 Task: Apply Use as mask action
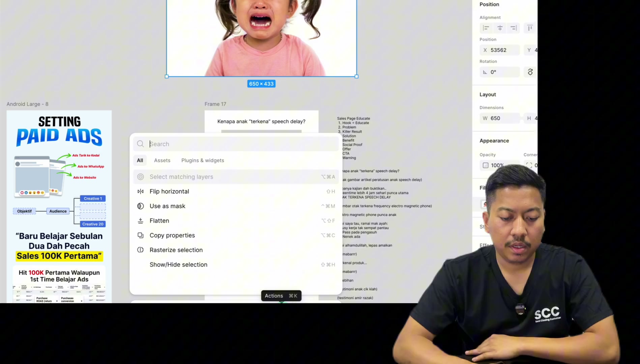tap(236, 206)
